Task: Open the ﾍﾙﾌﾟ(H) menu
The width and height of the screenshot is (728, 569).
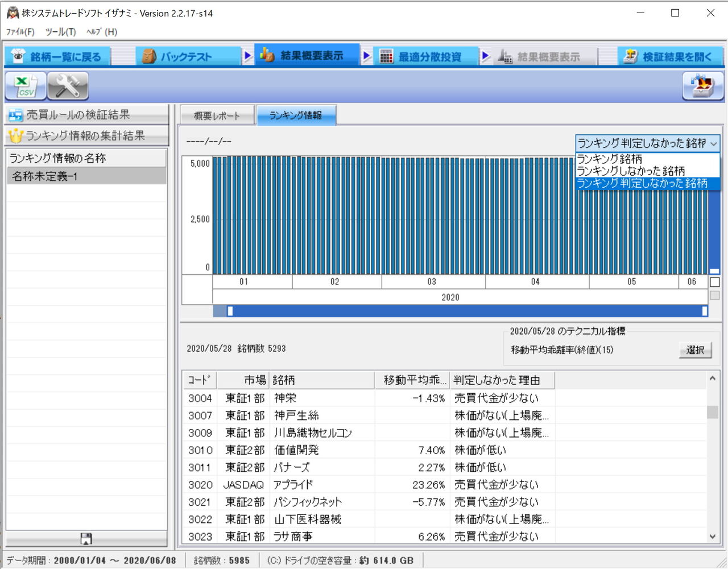Action: click(102, 32)
